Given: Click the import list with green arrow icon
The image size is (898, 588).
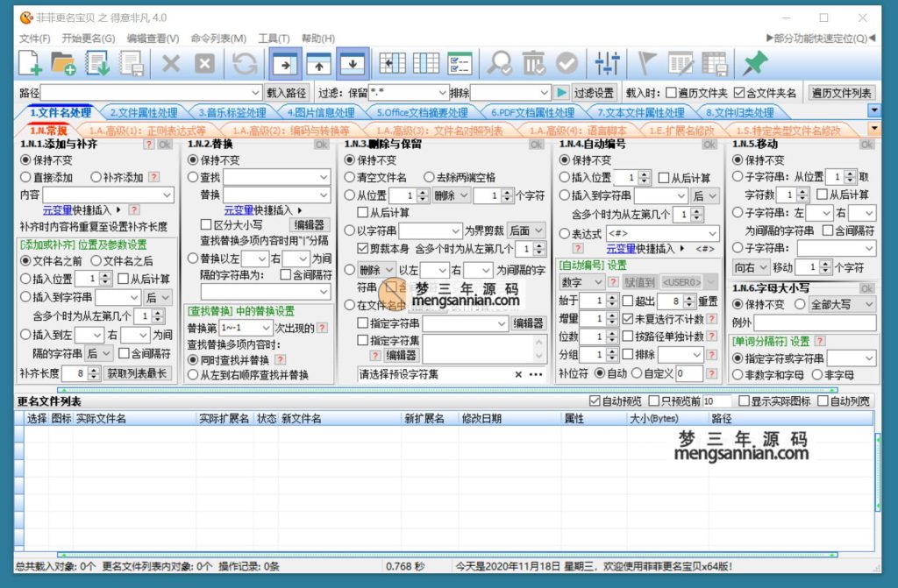Looking at the screenshot, I should click(97, 63).
